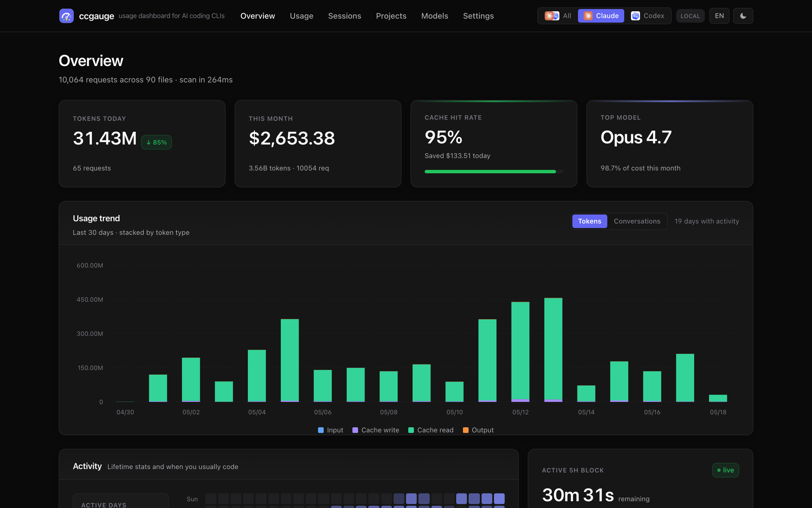Switch provider filter to Codex
812x508 pixels.
click(x=647, y=16)
